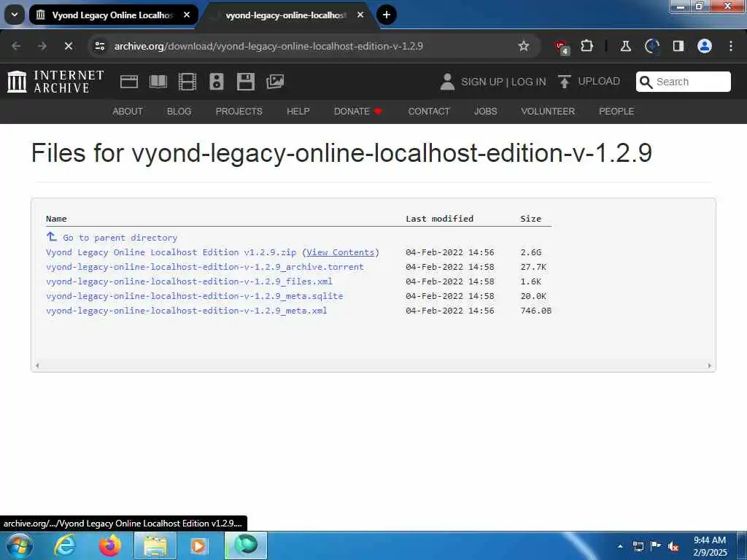Download the _archive.torrent file
Image resolution: width=747 pixels, height=560 pixels.
pyautogui.click(x=205, y=267)
